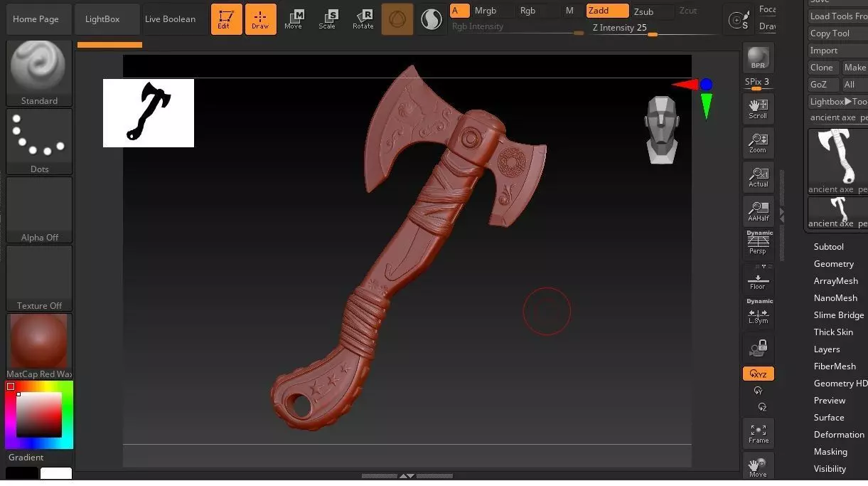Toggle the Floor grid display
868x486 pixels.
click(758, 280)
